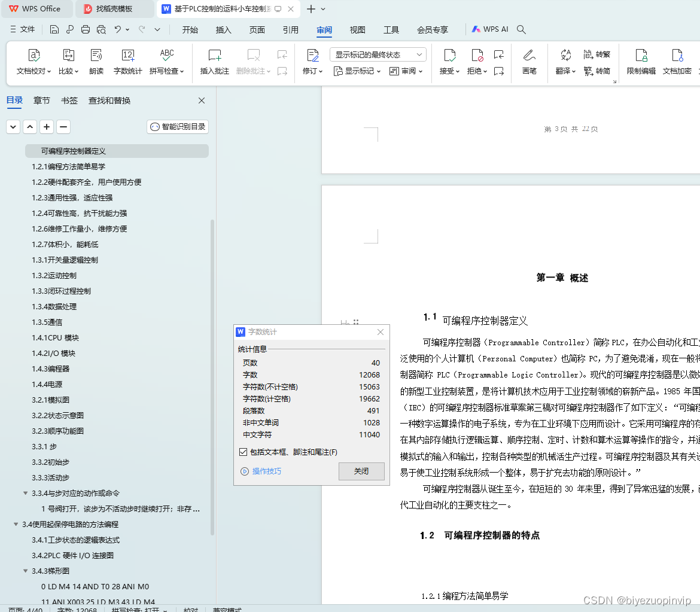Open 限制编辑 restrict editing
Viewport: 700px width, 612px height.
pos(641,62)
